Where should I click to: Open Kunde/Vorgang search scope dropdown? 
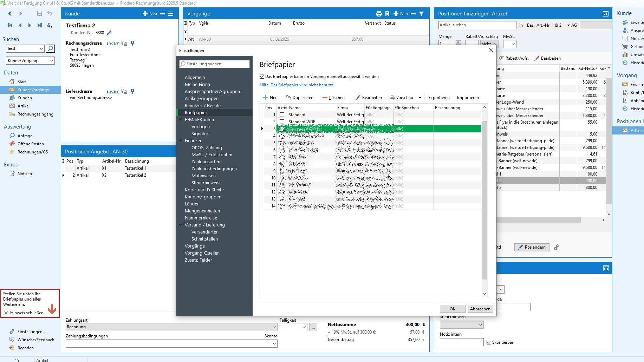coord(52,61)
